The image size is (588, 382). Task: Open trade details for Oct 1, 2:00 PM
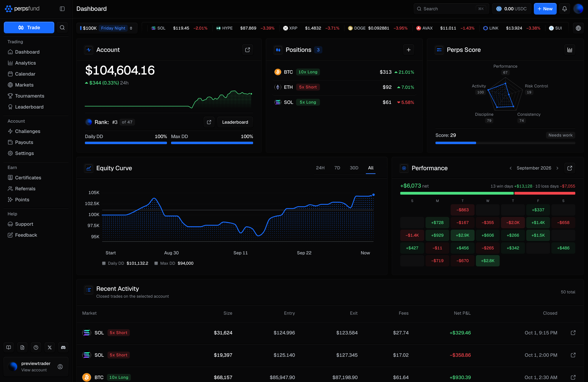click(573, 355)
